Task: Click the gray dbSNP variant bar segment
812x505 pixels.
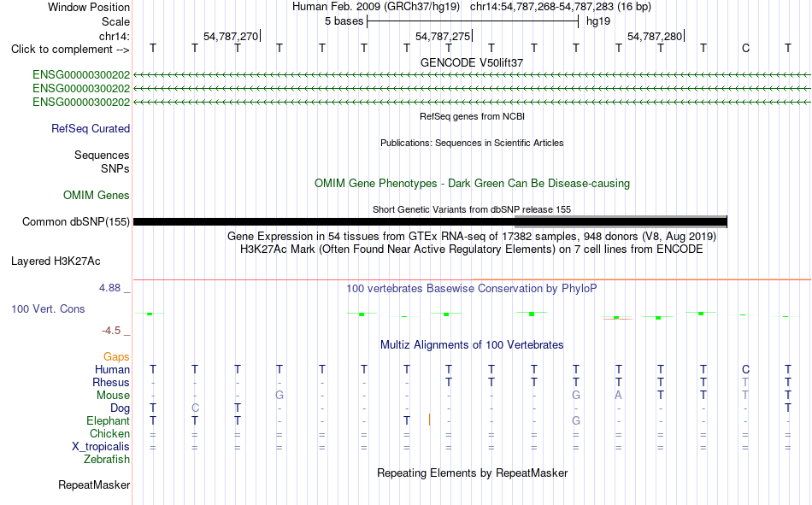Action: click(x=621, y=221)
